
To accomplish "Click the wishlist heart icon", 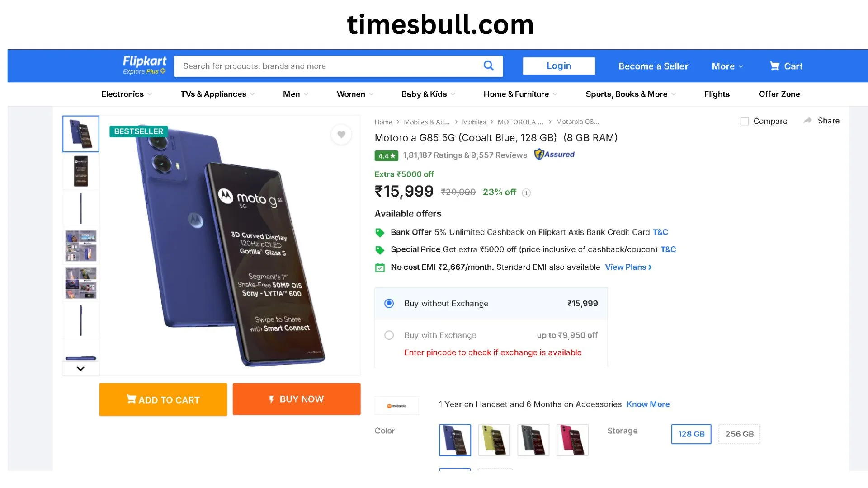I will [x=341, y=134].
